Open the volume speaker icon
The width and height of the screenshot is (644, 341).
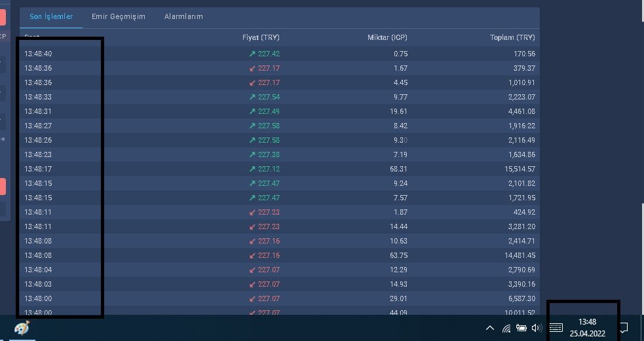click(x=537, y=328)
